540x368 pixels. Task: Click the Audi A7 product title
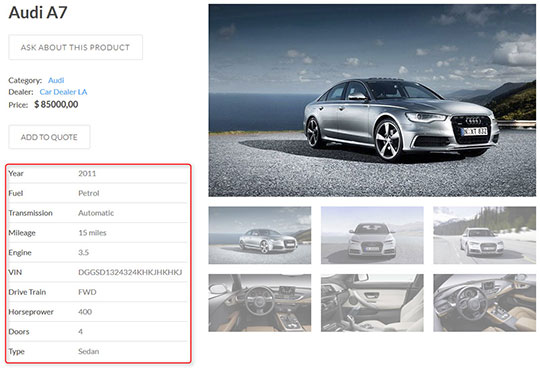point(38,13)
